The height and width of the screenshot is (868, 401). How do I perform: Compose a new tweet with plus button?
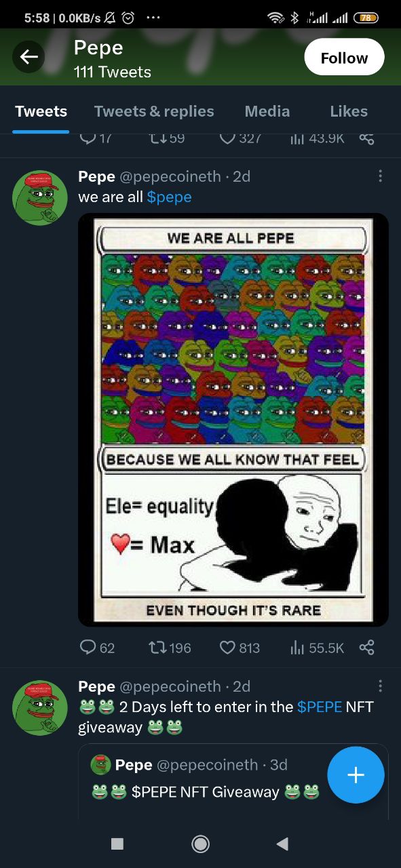(x=356, y=774)
